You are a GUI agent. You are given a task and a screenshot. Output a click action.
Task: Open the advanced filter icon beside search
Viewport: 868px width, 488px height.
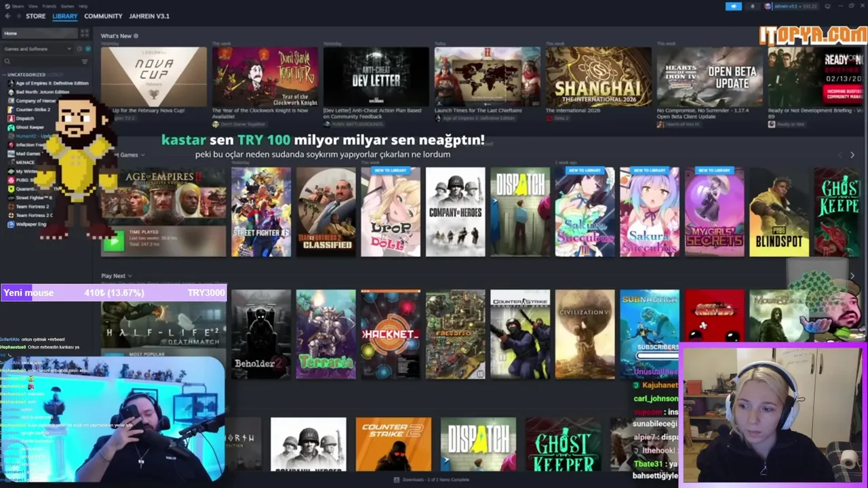click(85, 61)
